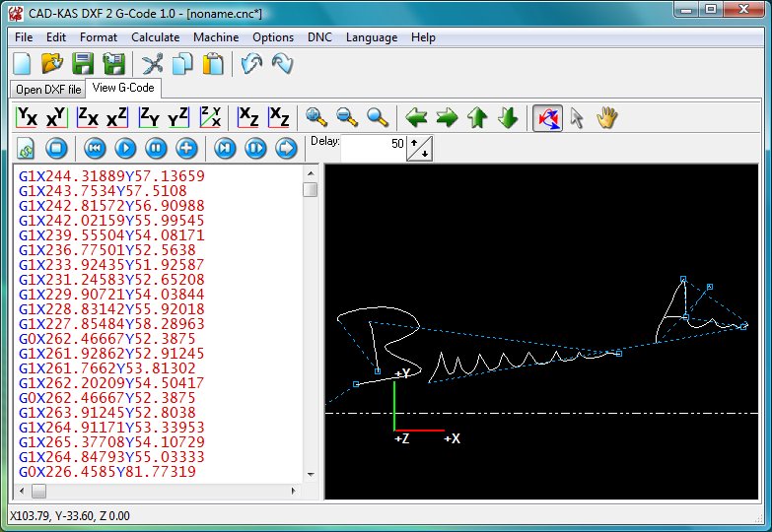This screenshot has width=772, height=532.
Task: Click the G-code list vertical scrollbar thumb
Action: coord(310,189)
